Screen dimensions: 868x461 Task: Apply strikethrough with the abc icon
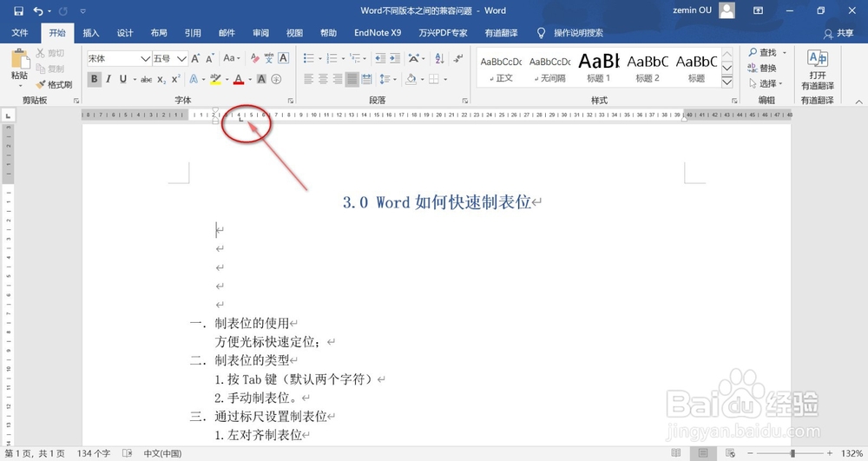pyautogui.click(x=146, y=80)
